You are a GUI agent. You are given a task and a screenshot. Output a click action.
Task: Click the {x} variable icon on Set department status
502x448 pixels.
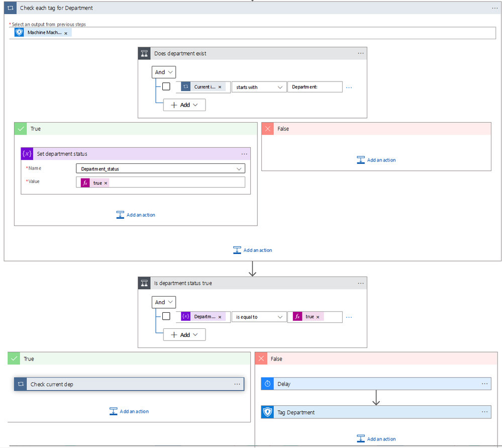click(x=27, y=153)
